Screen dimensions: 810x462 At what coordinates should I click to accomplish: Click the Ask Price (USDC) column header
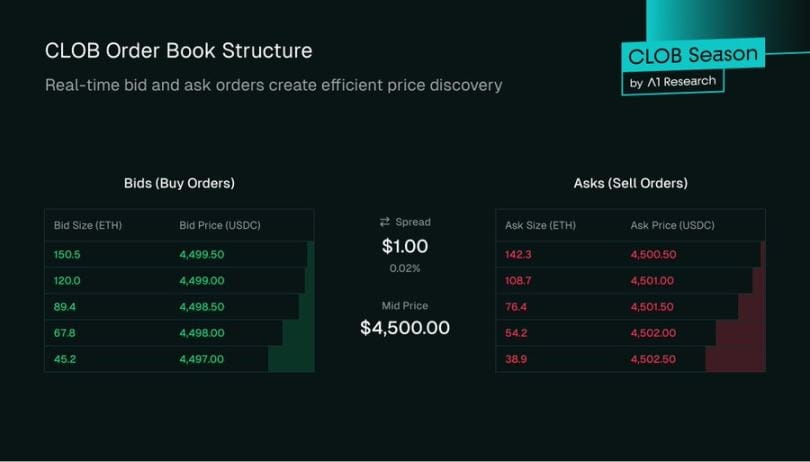pyautogui.click(x=673, y=225)
